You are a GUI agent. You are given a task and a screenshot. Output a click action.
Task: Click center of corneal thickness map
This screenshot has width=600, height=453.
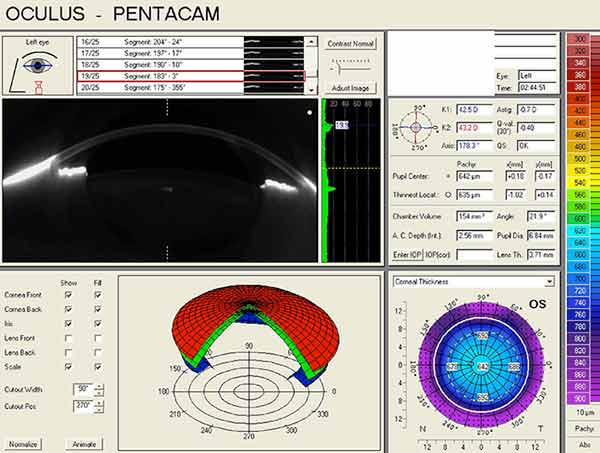pos(483,368)
